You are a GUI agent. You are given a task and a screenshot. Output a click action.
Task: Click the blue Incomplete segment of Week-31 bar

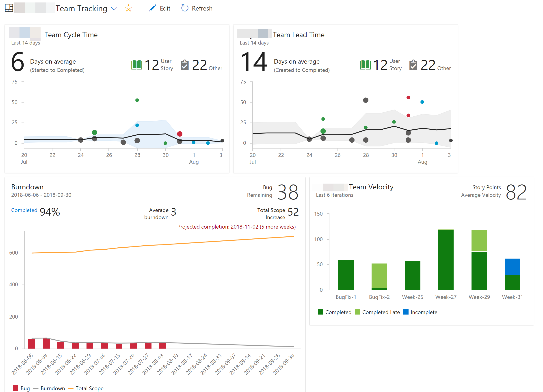coord(512,266)
